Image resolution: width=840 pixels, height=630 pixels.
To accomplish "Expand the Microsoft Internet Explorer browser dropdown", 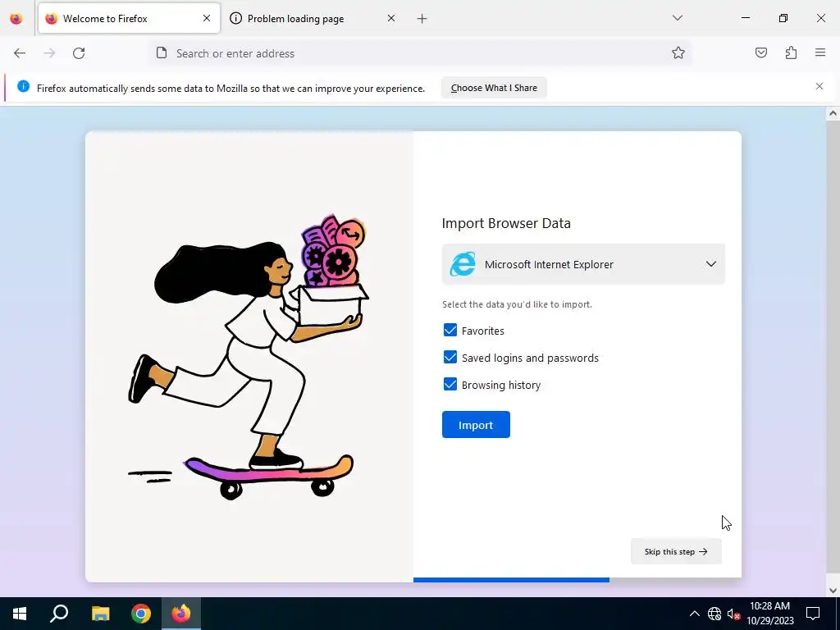I will point(583,264).
